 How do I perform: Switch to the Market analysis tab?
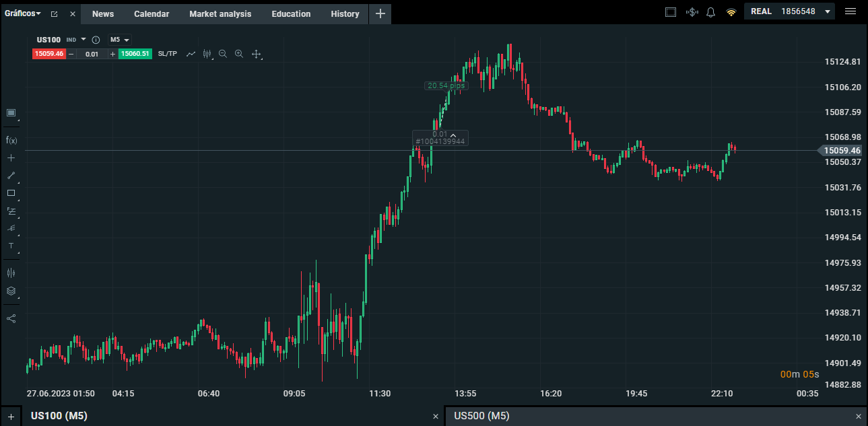click(220, 14)
